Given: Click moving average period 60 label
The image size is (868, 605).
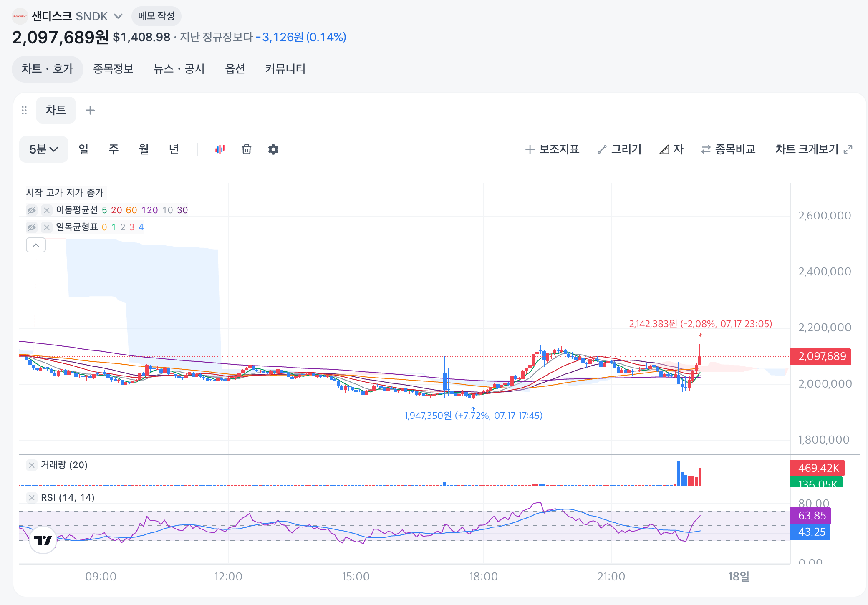Looking at the screenshot, I should pos(131,210).
